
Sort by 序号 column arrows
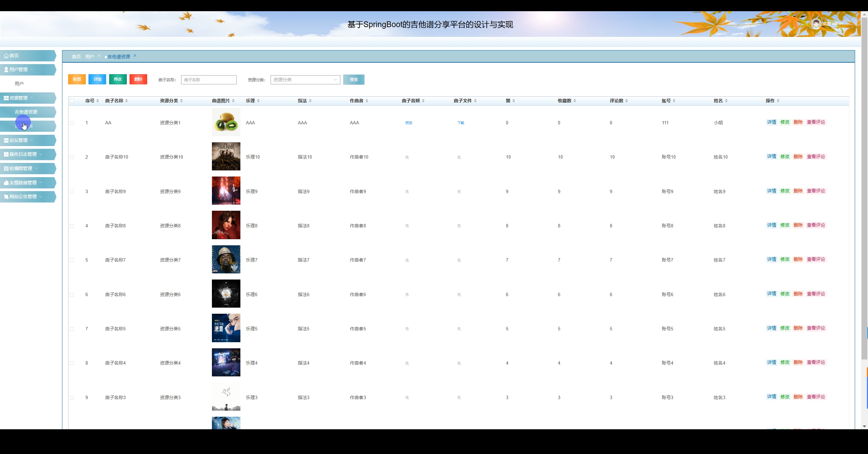(98, 101)
